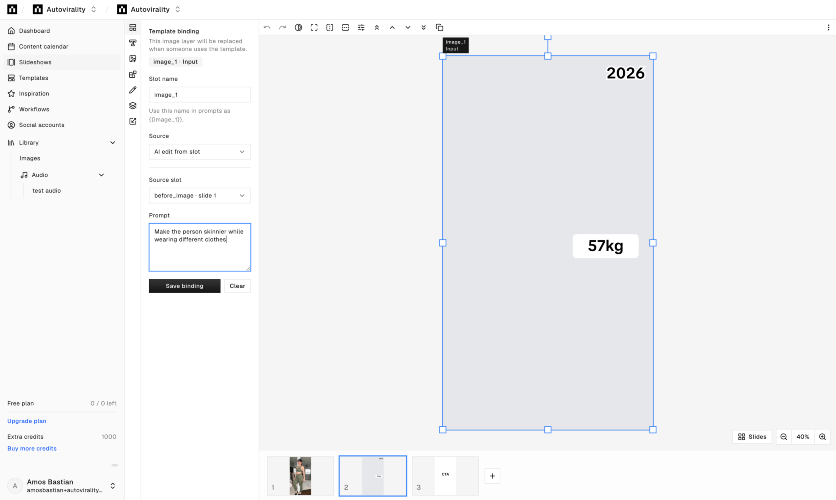Click the rotation handle above the image frame
Image resolution: width=836 pixels, height=500 pixels.
548,37
